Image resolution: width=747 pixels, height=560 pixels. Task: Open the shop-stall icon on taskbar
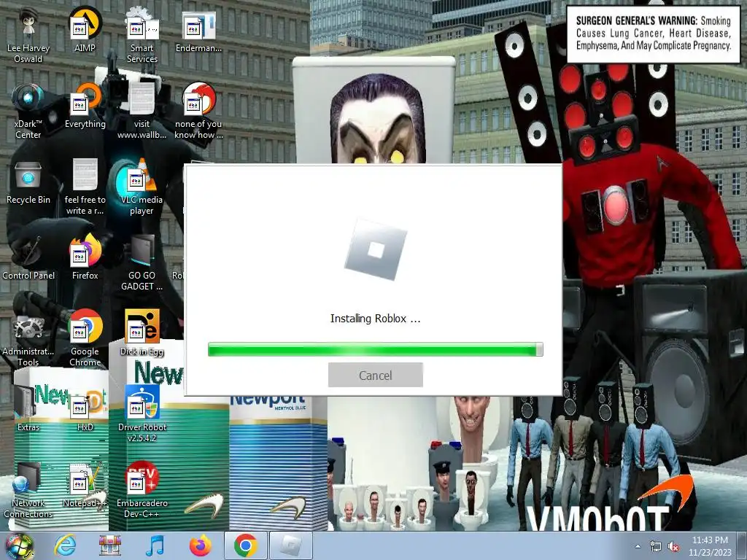click(x=110, y=545)
